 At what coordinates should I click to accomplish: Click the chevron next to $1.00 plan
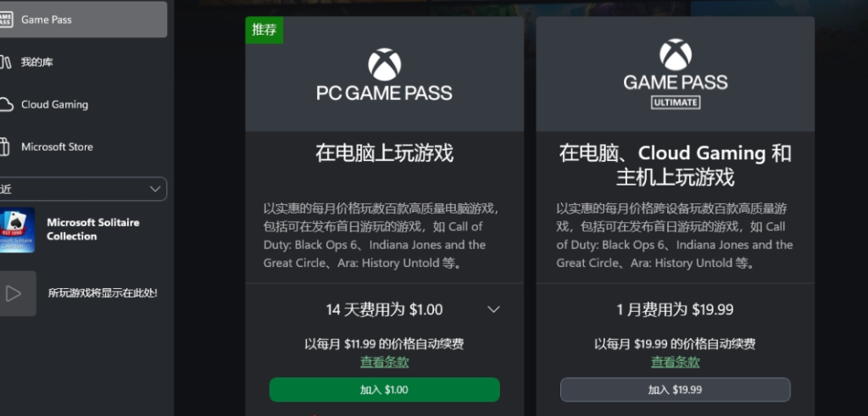493,310
